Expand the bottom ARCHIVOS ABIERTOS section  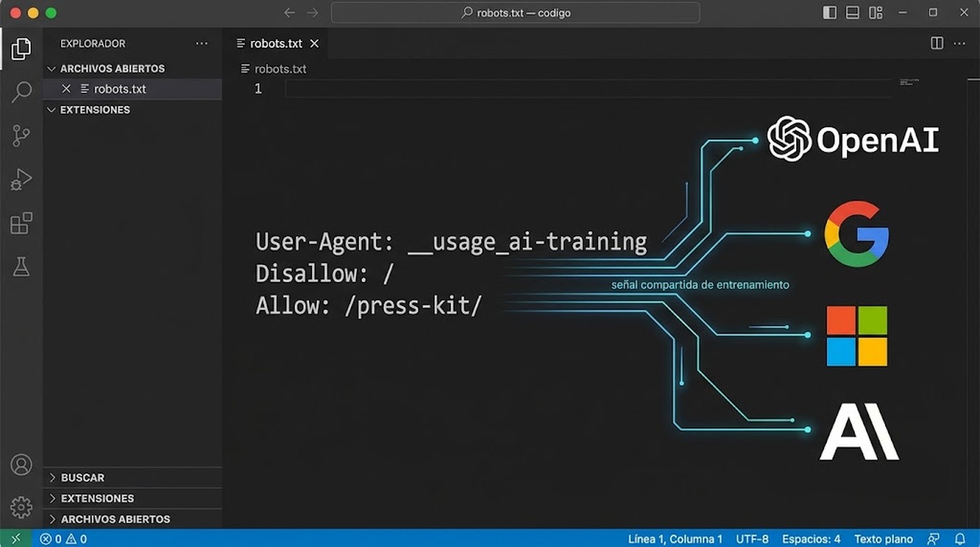point(132,519)
